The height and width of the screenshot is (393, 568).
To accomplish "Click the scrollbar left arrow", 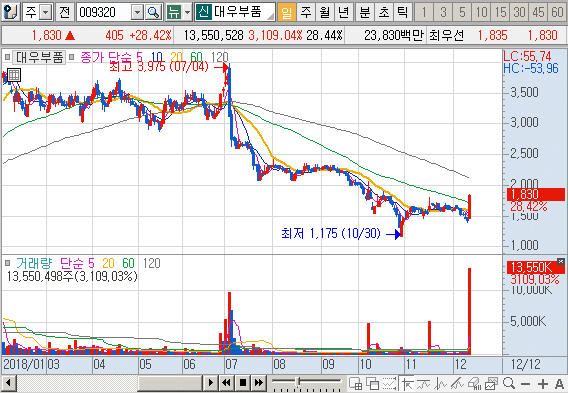I will click(x=9, y=383).
